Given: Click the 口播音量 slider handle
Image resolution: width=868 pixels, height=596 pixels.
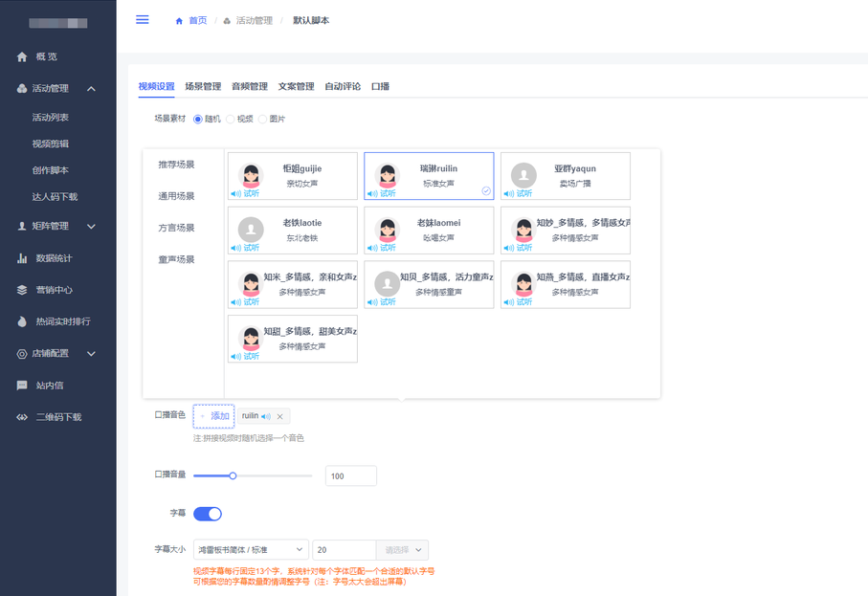Looking at the screenshot, I should pos(233,475).
